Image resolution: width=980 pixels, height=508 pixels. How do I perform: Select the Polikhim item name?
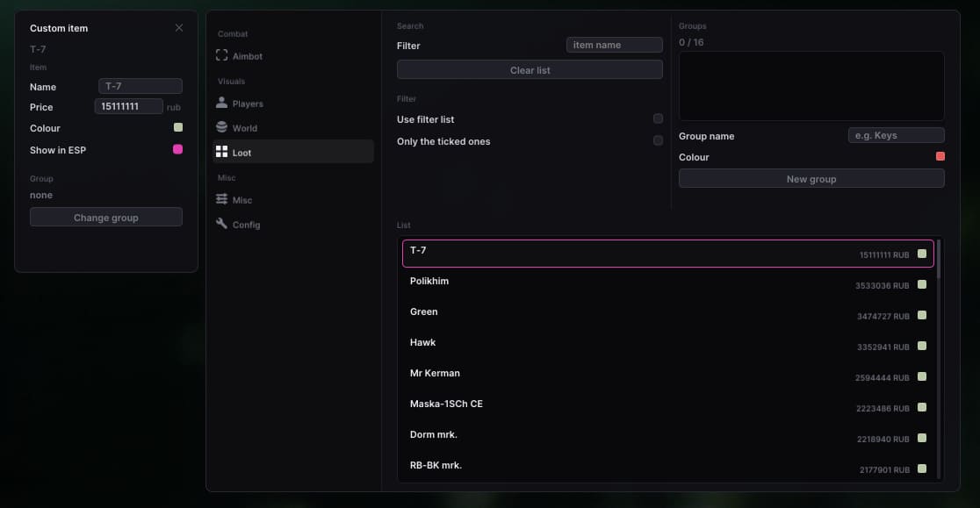(429, 281)
